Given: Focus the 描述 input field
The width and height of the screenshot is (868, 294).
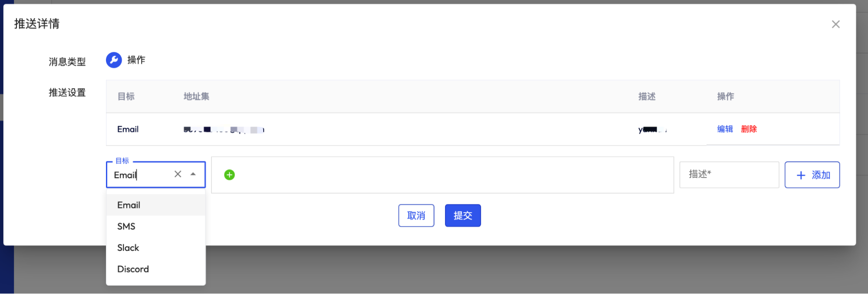Looking at the screenshot, I should (x=729, y=175).
